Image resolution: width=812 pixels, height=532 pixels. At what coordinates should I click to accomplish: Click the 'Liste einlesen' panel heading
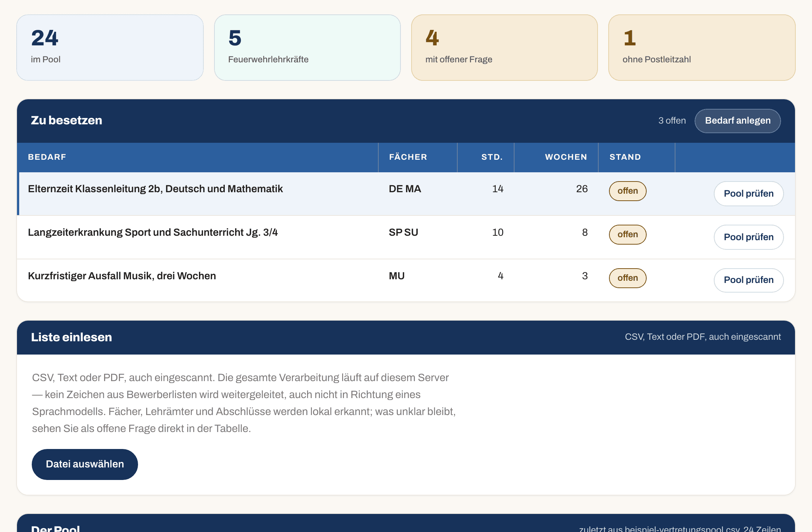click(x=71, y=337)
